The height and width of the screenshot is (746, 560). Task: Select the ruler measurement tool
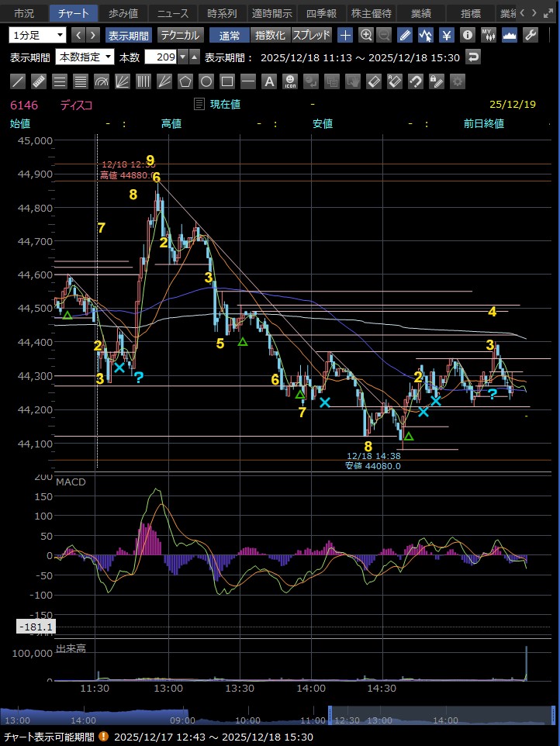click(39, 81)
